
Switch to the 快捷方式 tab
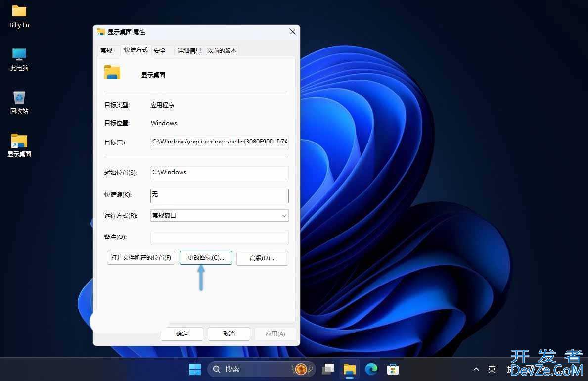[136, 50]
